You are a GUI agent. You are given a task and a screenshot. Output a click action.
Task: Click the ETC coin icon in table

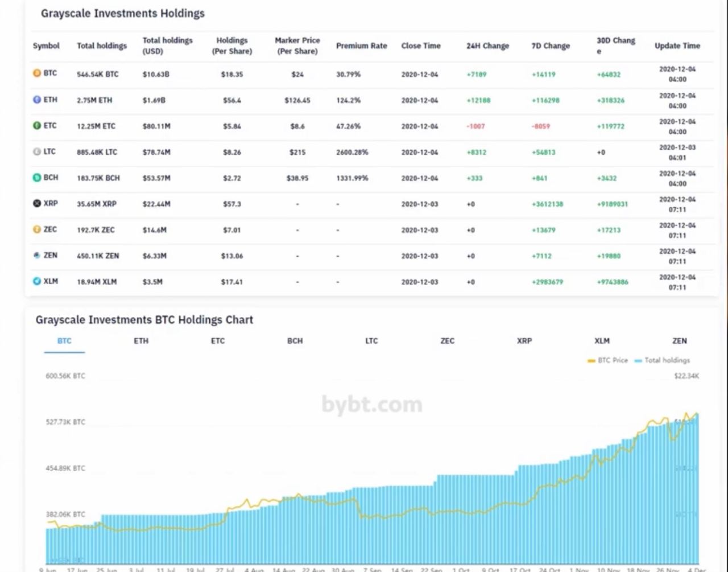(37, 126)
